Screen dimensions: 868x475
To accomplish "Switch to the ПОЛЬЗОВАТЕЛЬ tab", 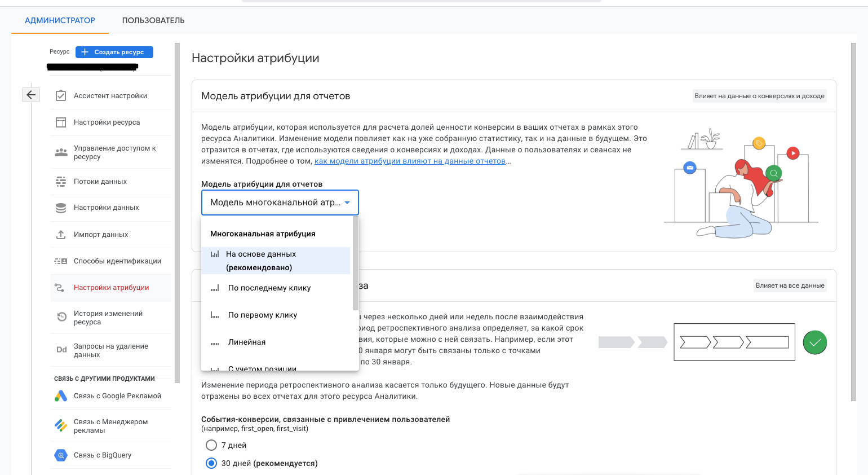I will tap(153, 20).
